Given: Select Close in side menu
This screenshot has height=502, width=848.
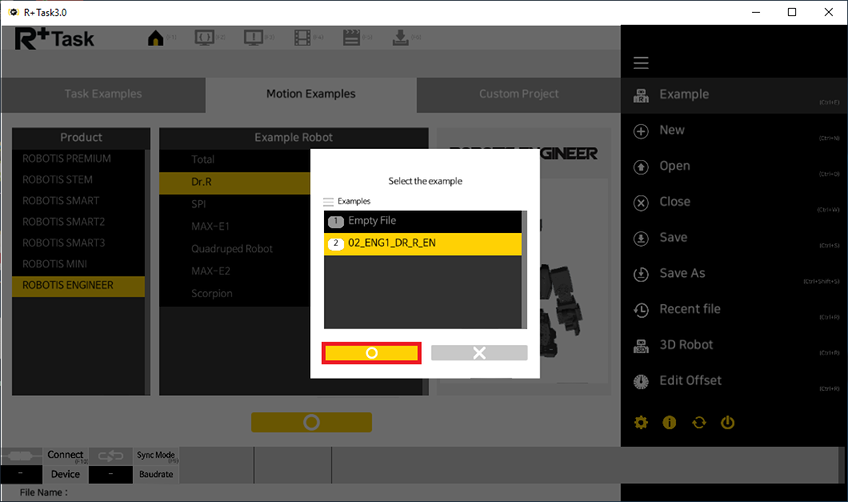Looking at the screenshot, I should pyautogui.click(x=734, y=202).
